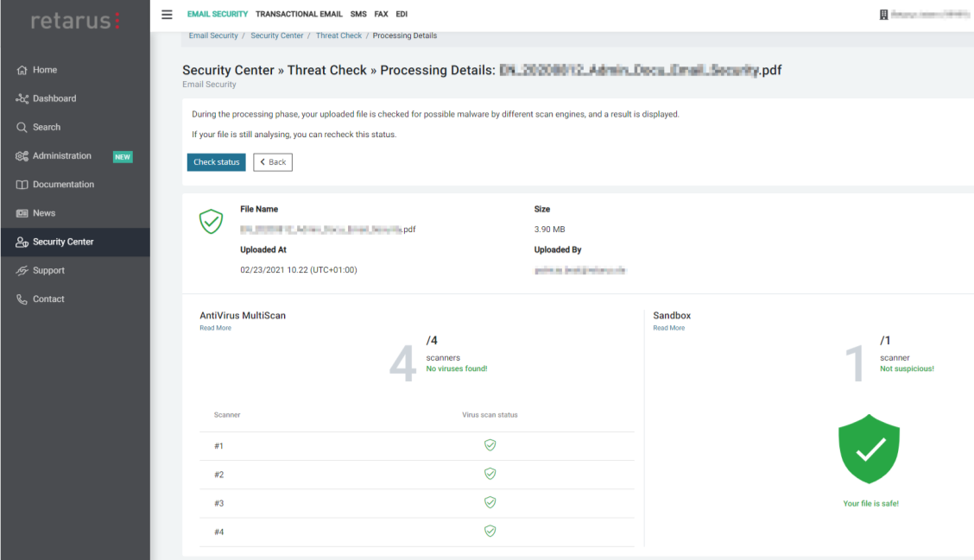Image resolution: width=974 pixels, height=560 pixels.
Task: Click scanner #1 green shield status icon
Action: (x=490, y=445)
